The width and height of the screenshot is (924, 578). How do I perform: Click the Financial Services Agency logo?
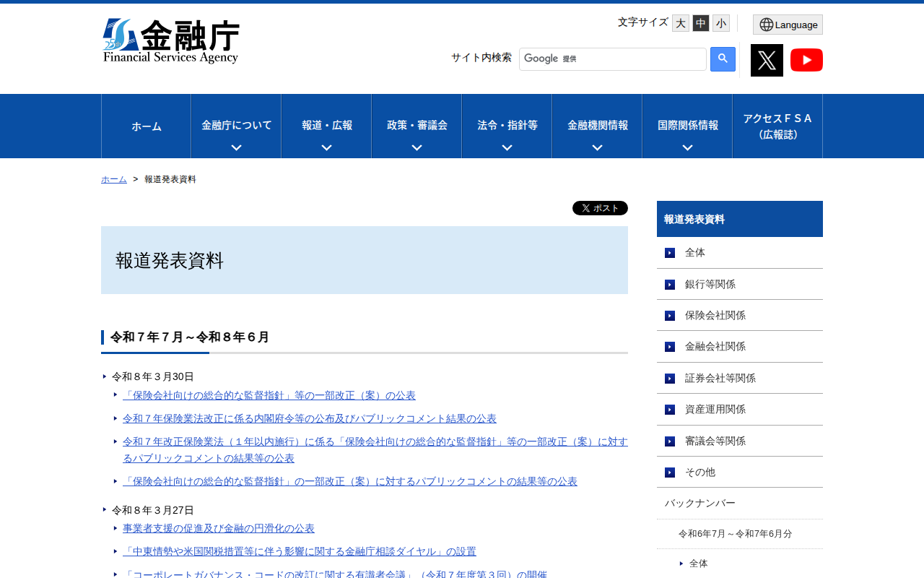coord(171,41)
